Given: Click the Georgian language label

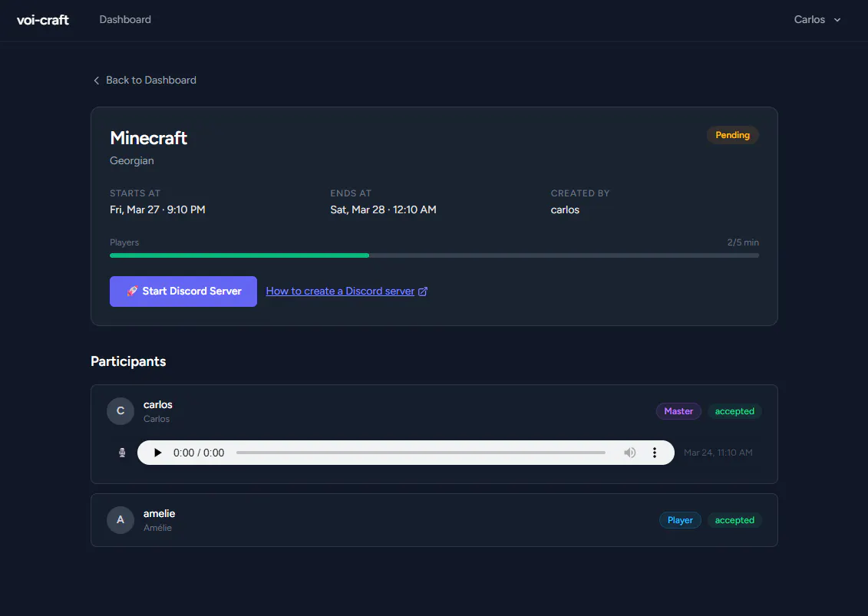Looking at the screenshot, I should pyautogui.click(x=132, y=160).
